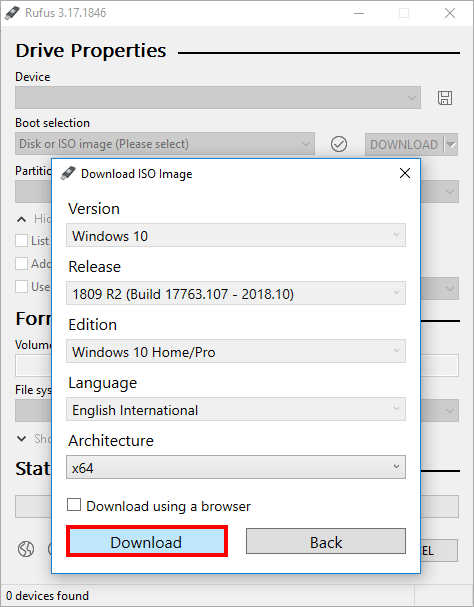474x607 pixels.
Task: Open the Architecture dropdown showing x64
Action: 236,467
